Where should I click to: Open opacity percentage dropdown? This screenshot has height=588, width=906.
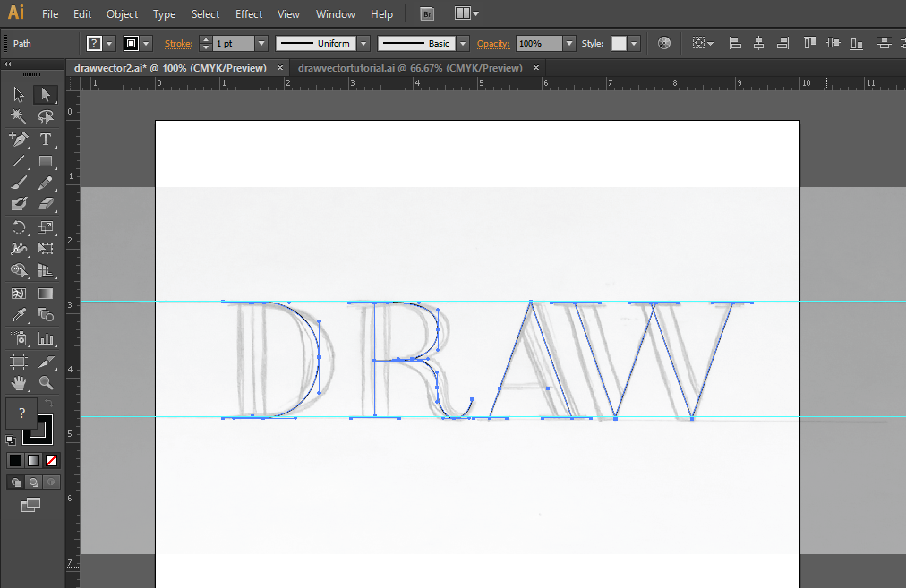click(x=569, y=43)
